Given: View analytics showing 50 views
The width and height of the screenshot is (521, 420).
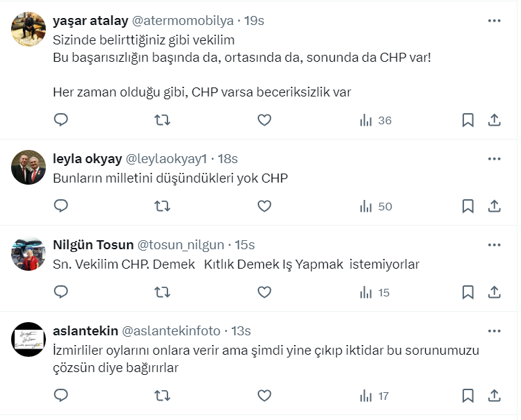Looking at the screenshot, I should click(376, 206).
